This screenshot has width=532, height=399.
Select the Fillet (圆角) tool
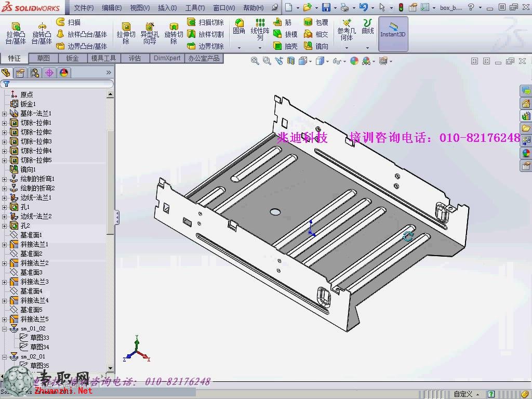(239, 27)
